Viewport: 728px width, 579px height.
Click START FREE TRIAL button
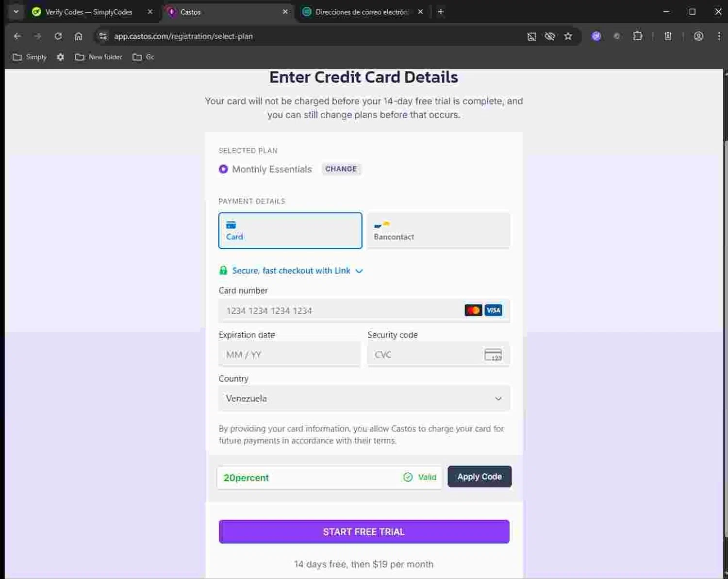click(364, 532)
